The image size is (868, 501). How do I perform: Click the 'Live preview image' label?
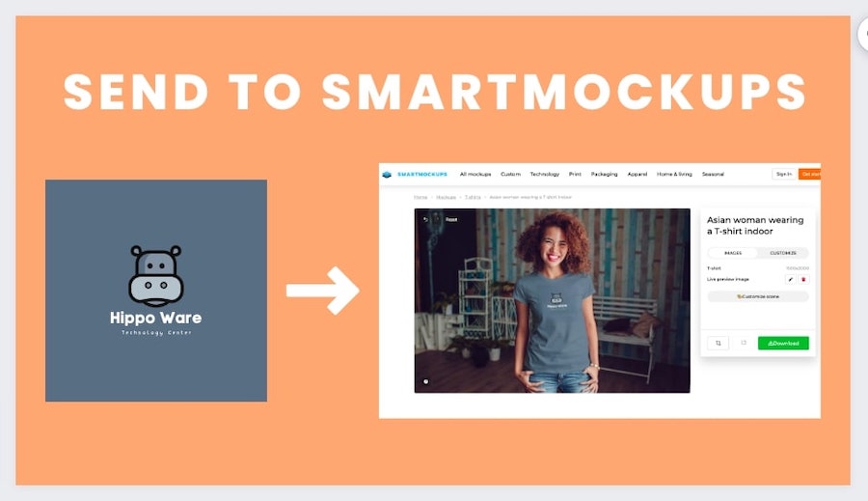click(x=728, y=279)
